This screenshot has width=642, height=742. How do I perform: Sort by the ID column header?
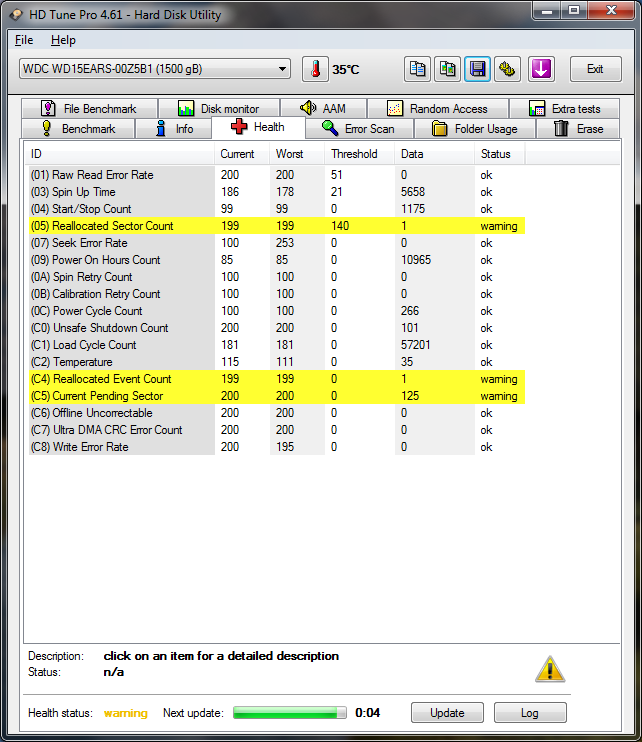[x=119, y=154]
